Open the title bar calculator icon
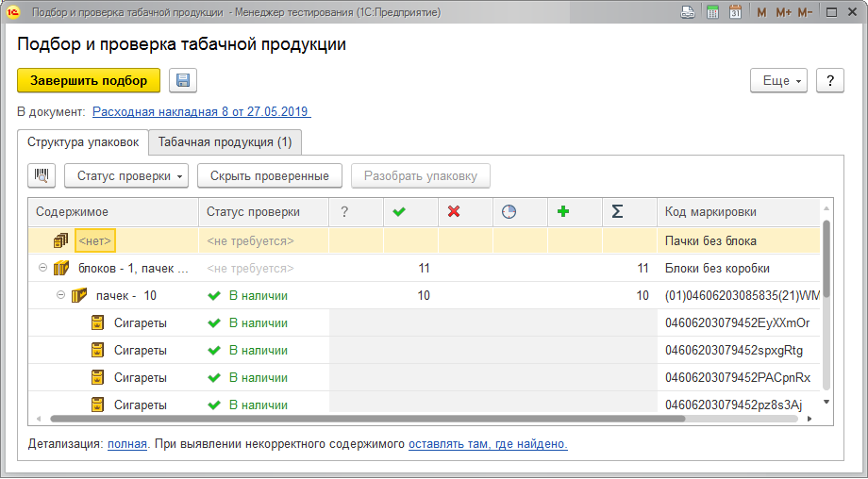The image size is (868, 479). (712, 11)
